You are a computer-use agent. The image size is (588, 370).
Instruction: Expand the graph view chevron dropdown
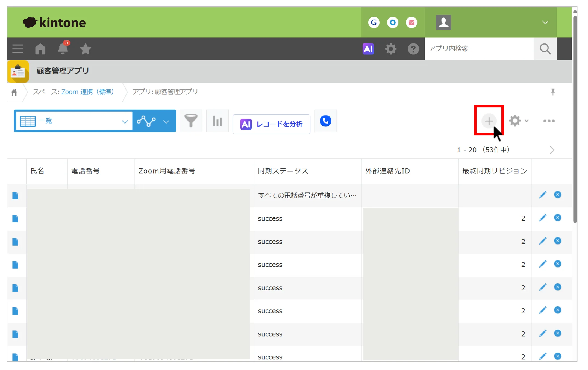point(166,122)
